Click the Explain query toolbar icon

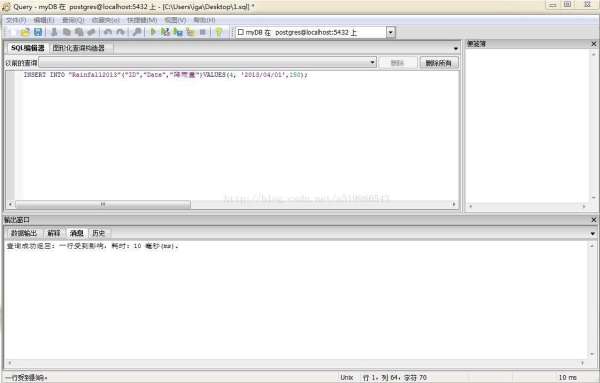click(x=190, y=33)
